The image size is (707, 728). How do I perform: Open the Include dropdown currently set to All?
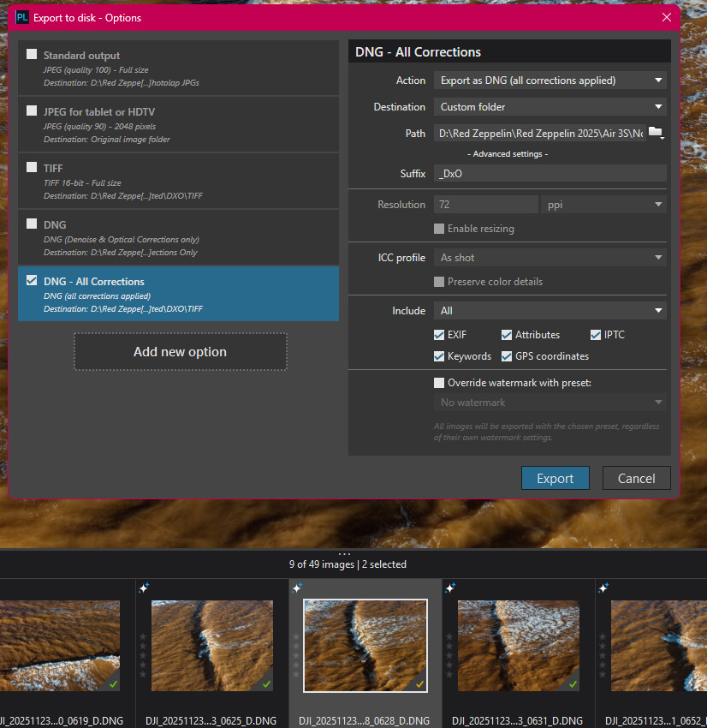click(x=550, y=310)
